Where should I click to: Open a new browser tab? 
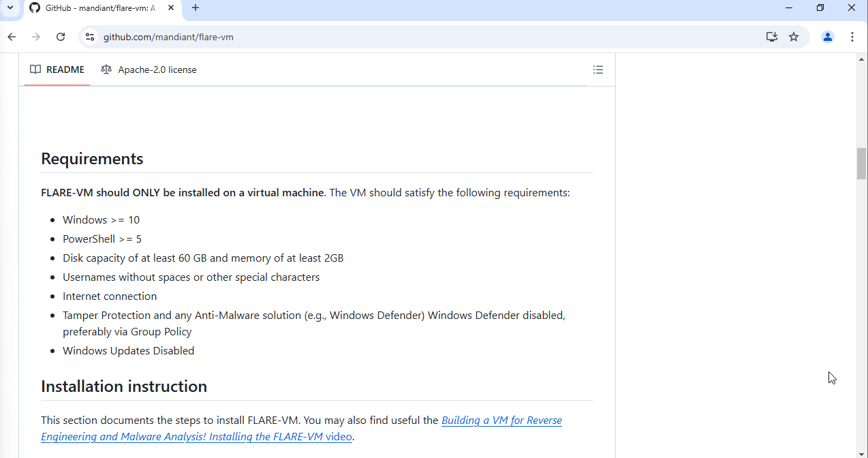[x=196, y=8]
